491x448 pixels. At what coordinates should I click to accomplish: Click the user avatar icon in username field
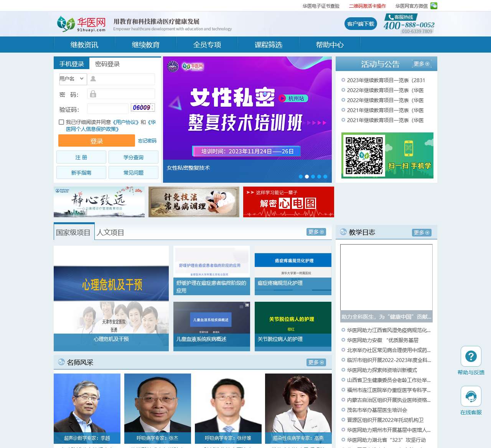[93, 79]
